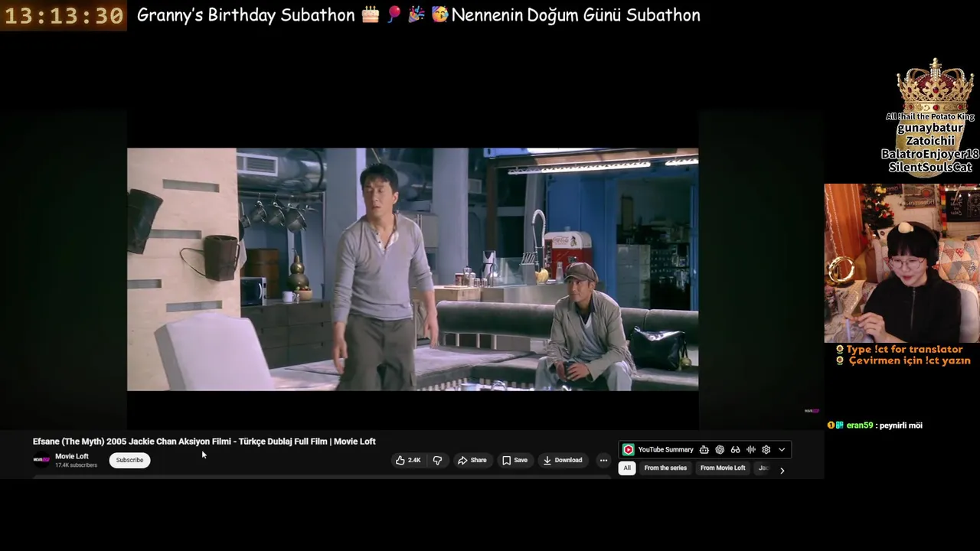Show more filter chips with right arrow
This screenshot has height=551, width=980.
pos(782,471)
